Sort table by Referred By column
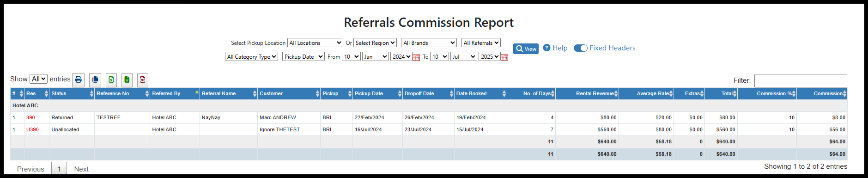The height and width of the screenshot is (178, 868). (175, 93)
